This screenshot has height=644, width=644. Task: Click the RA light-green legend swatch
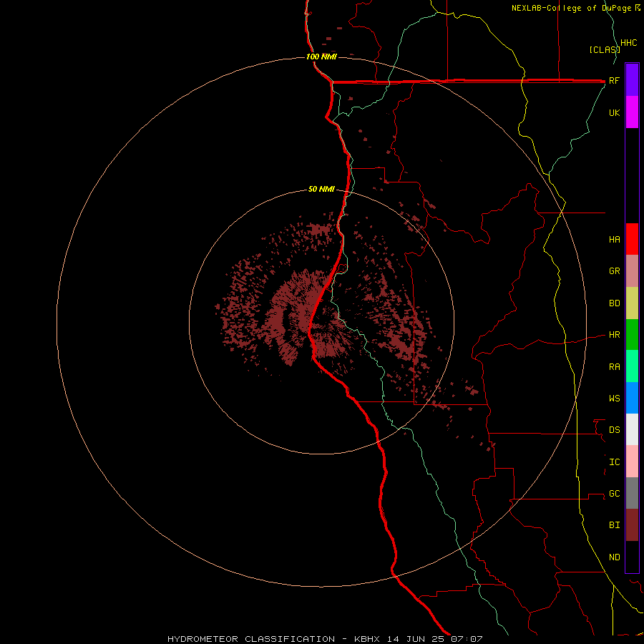(632, 366)
